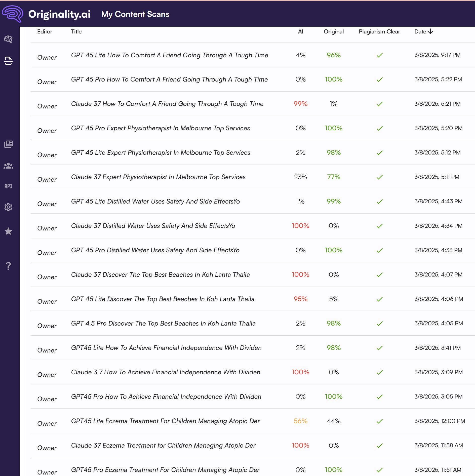475x476 pixels.
Task: Open Claude 37 Distilled Water scan
Action: coord(153,226)
